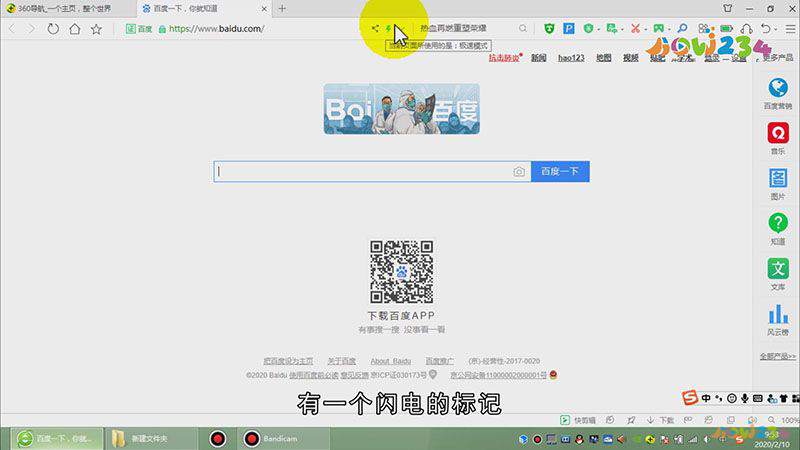Click the Sogou S logo
Viewport: 800px width, 450px height.
(690, 397)
